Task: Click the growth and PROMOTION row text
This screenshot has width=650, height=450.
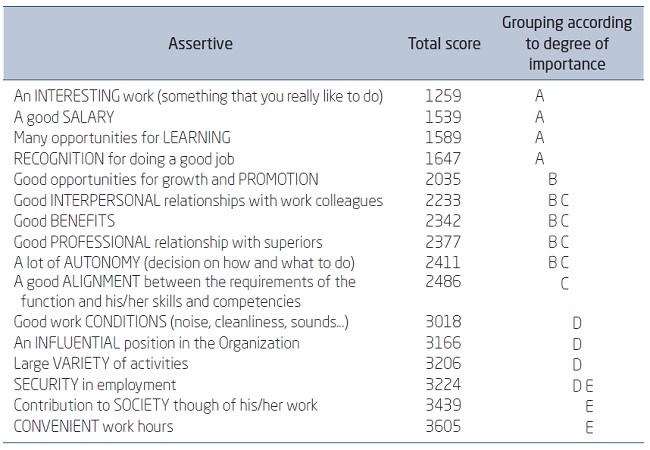Action: (166, 180)
